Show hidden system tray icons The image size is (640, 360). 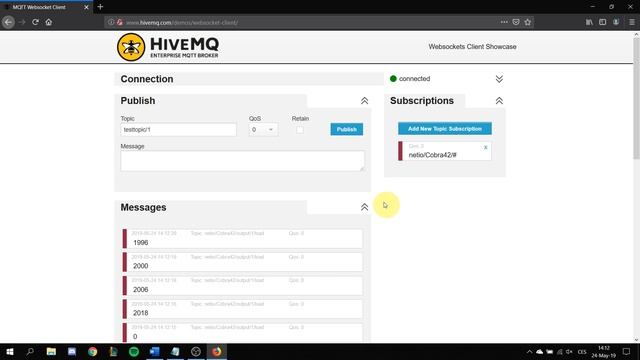[529, 351]
